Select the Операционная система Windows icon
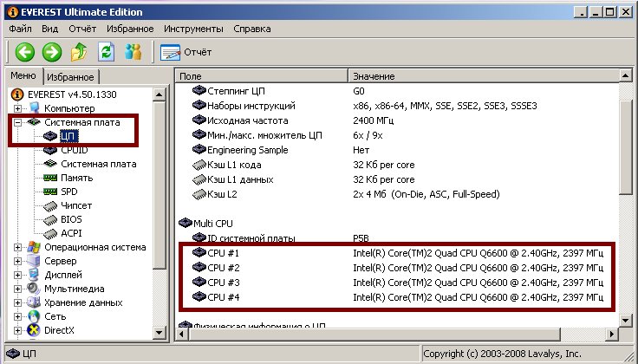This screenshot has width=638, height=364. click(x=34, y=247)
